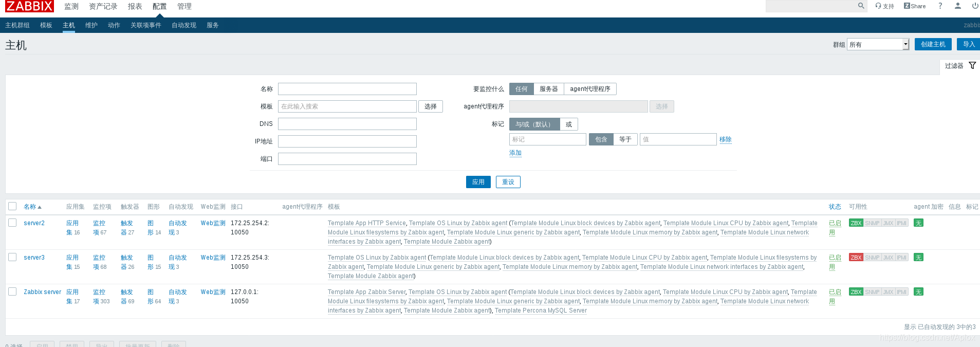Click SNMP badge in server2 row
This screenshot has width=980, height=347.
pyautogui.click(x=872, y=223)
